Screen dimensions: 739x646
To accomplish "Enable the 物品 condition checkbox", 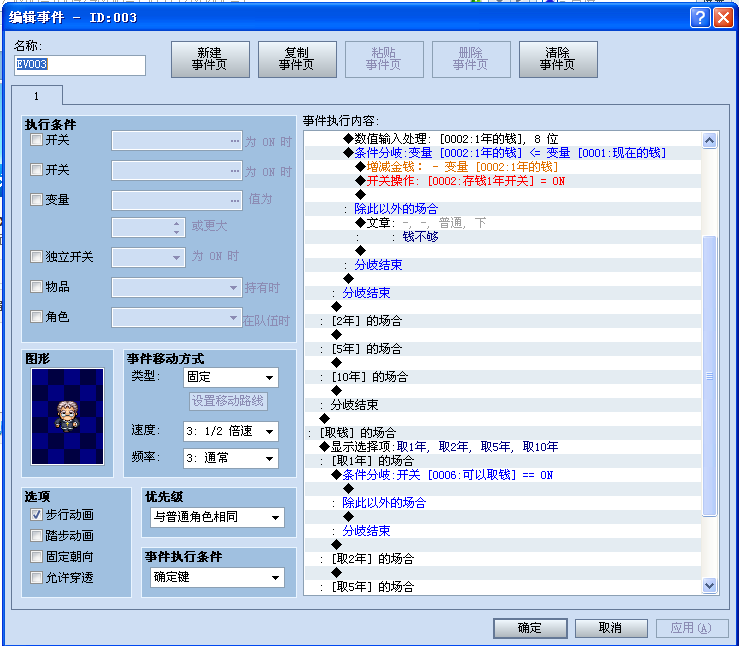I will pyautogui.click(x=36, y=286).
